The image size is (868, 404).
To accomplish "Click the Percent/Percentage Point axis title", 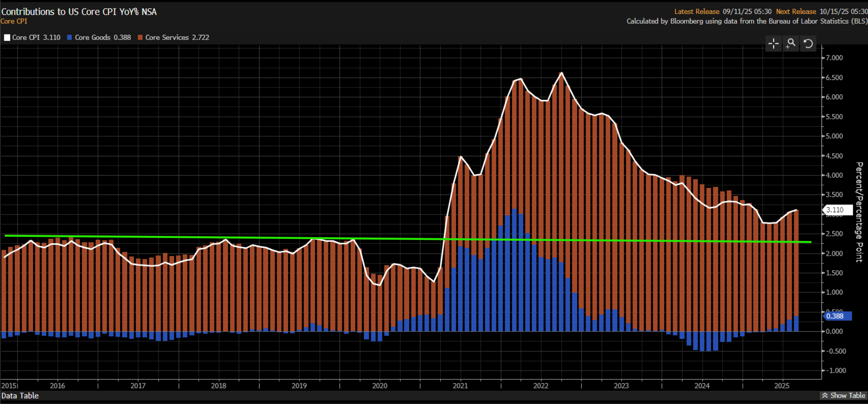I will pos(859,212).
